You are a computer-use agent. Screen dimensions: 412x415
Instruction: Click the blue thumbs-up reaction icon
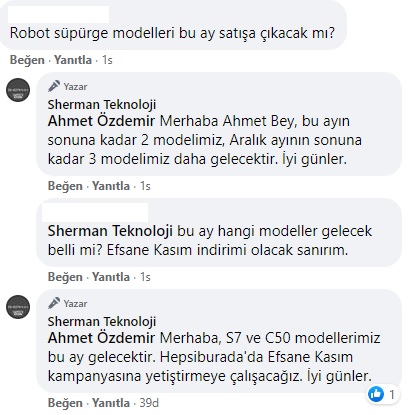[376, 394]
